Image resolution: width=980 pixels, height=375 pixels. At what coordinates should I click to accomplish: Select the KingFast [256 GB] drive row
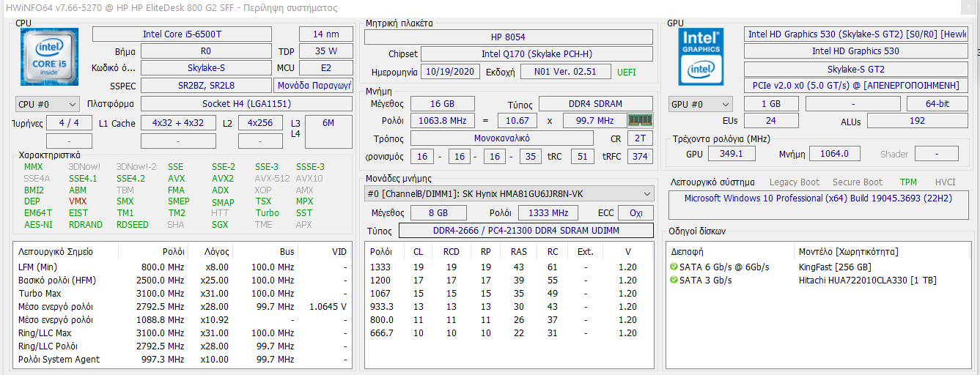[x=817, y=267]
